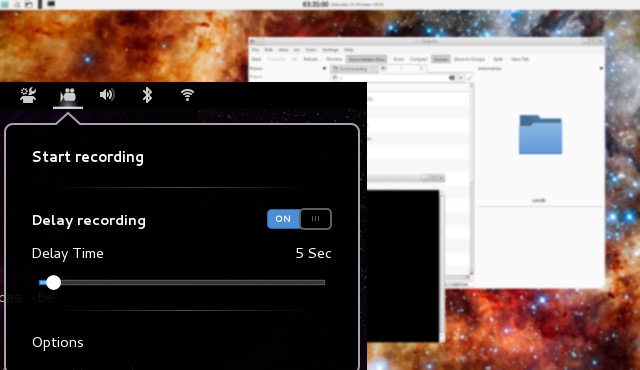Toggle Show Hidden Files in file manager
Viewport: 640px width, 370px height.
[367, 59]
